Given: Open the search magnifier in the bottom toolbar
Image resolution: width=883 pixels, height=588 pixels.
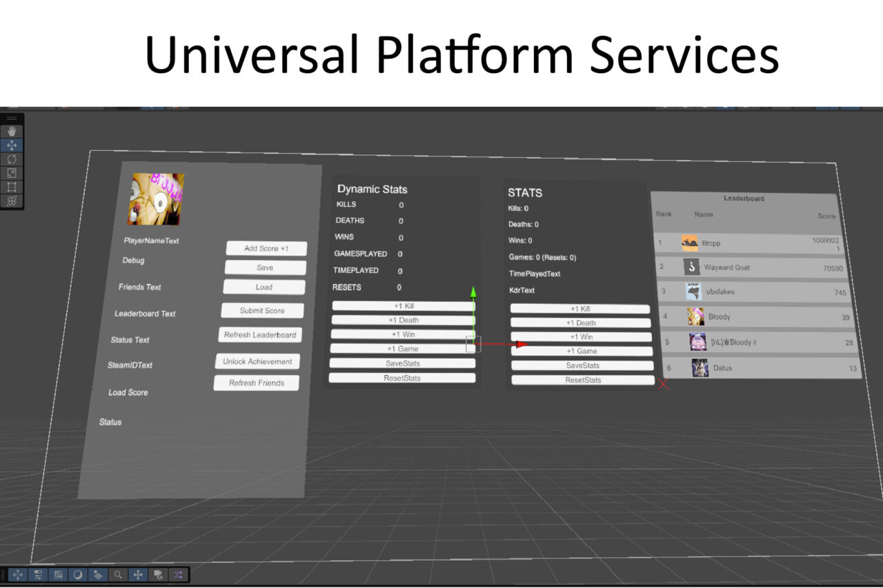Looking at the screenshot, I should [x=118, y=574].
